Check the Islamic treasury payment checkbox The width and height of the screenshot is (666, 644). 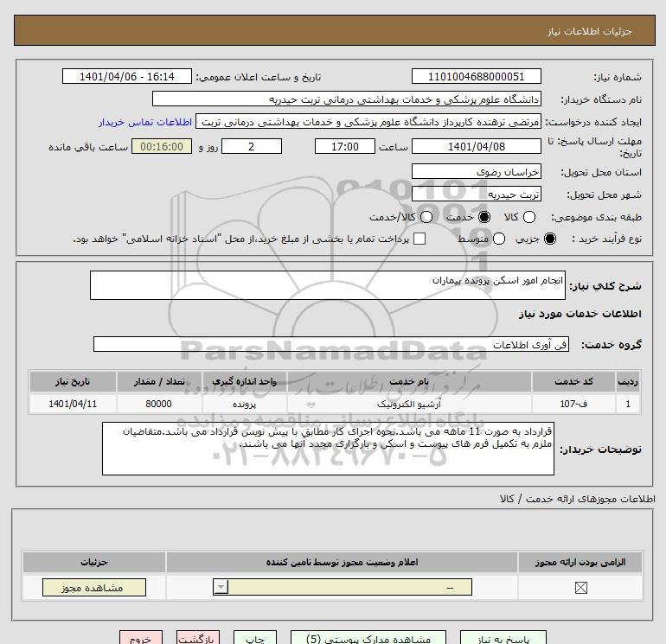(x=419, y=239)
